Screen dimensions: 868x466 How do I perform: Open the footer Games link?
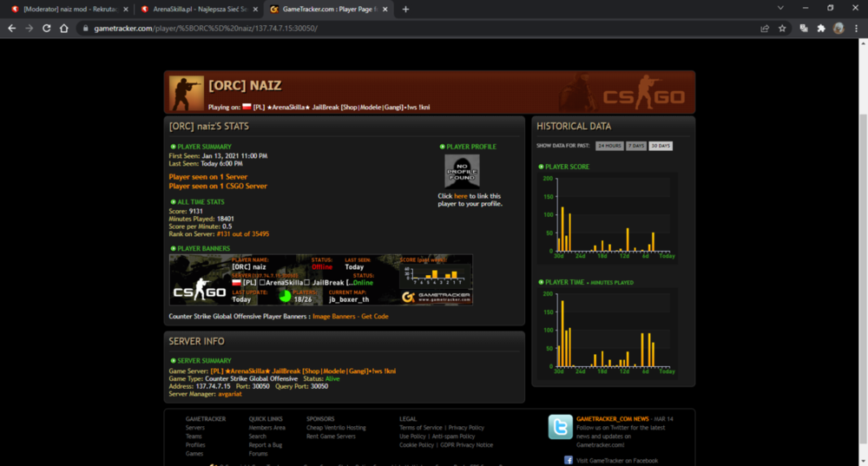[194, 454]
